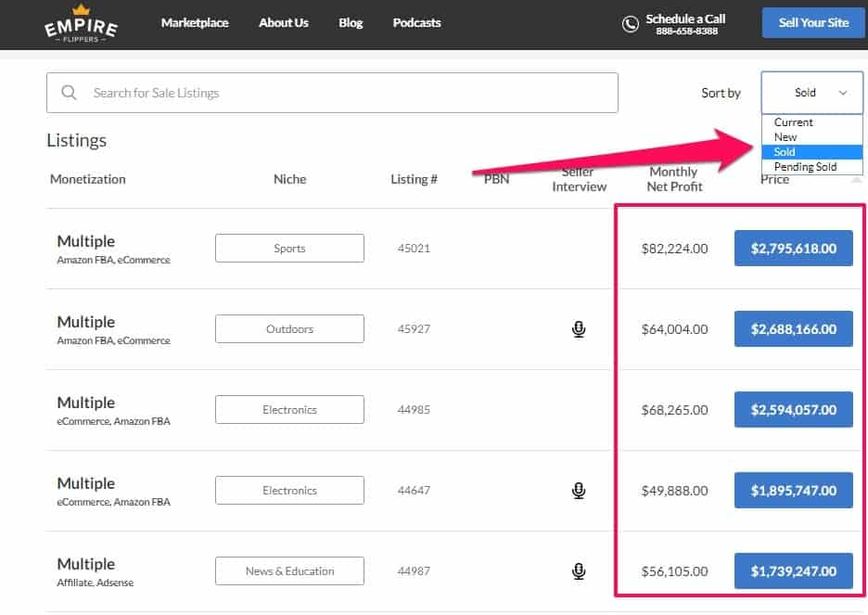Click net profit value $56,105.00

(x=674, y=571)
